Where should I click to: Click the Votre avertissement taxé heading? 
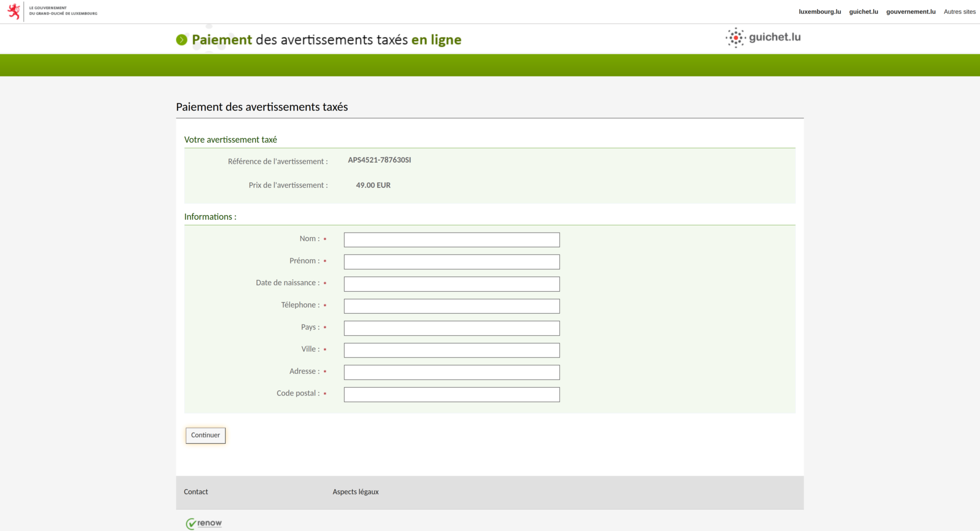(231, 140)
